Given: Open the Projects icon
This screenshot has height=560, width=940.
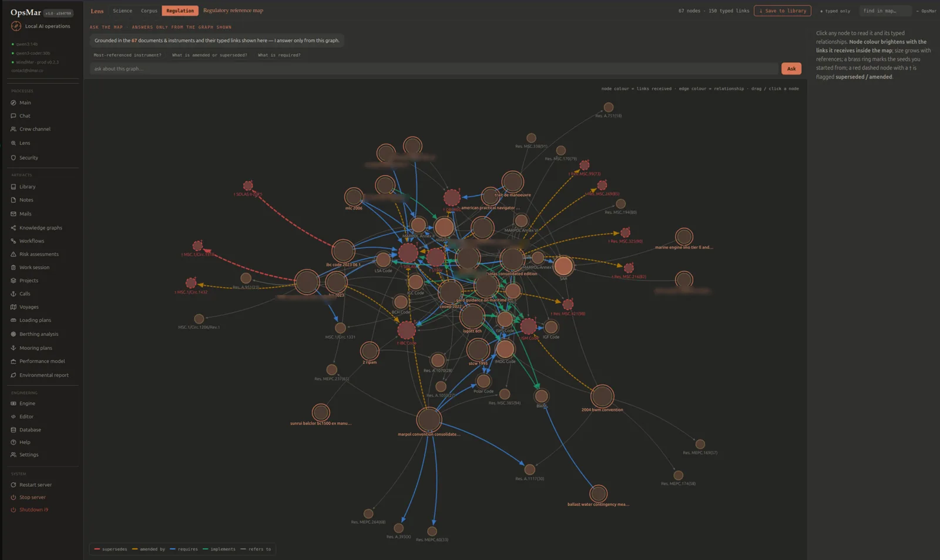Looking at the screenshot, I should tap(14, 281).
